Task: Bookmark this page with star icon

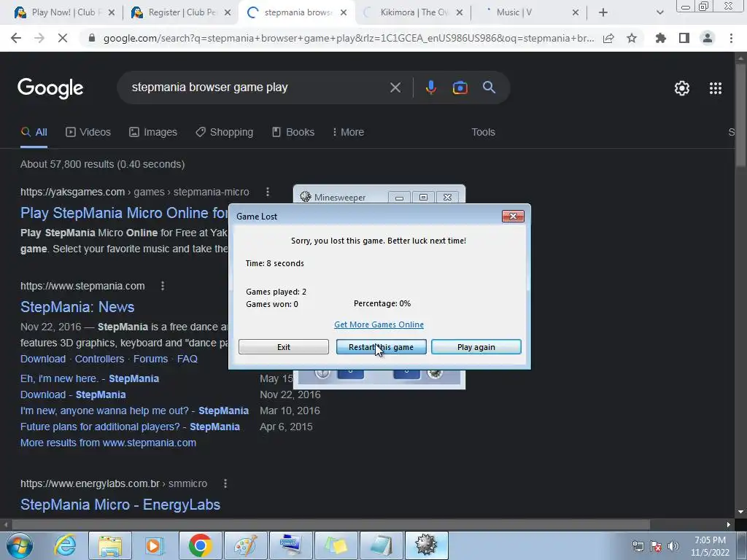Action: click(632, 38)
